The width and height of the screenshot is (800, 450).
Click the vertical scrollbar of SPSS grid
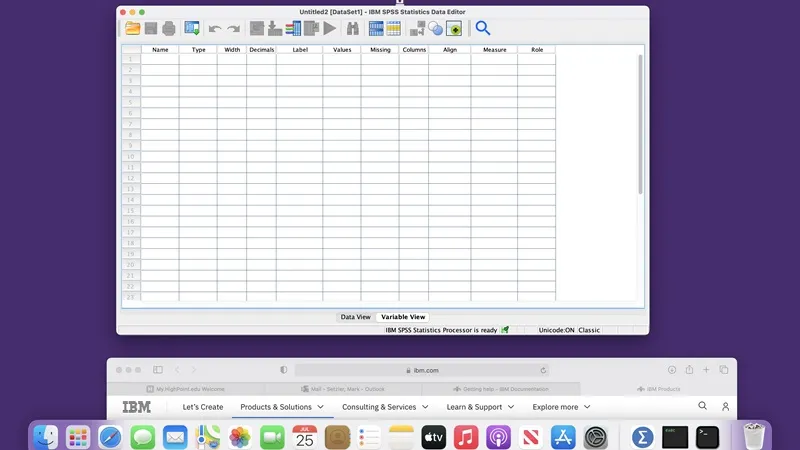click(x=640, y=124)
